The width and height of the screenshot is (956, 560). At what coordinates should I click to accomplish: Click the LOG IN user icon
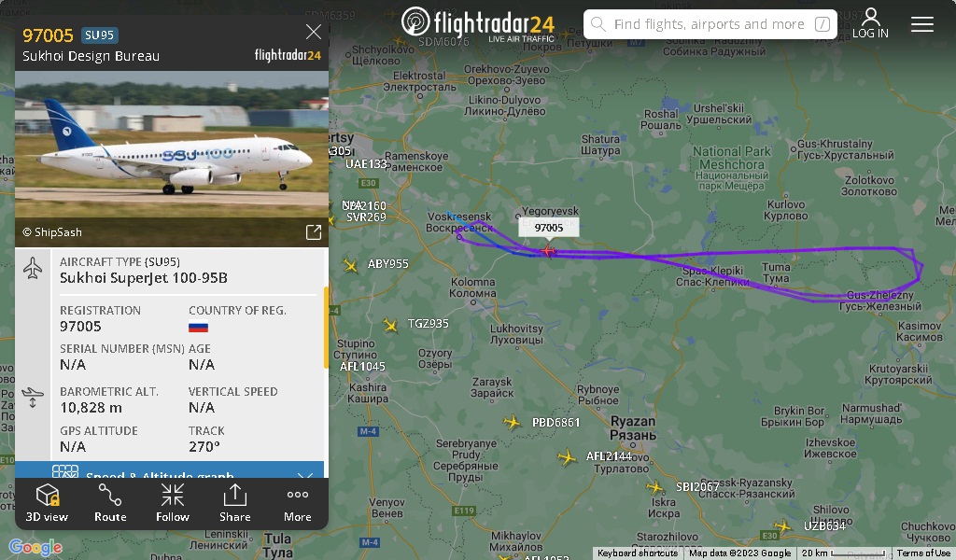point(870,23)
